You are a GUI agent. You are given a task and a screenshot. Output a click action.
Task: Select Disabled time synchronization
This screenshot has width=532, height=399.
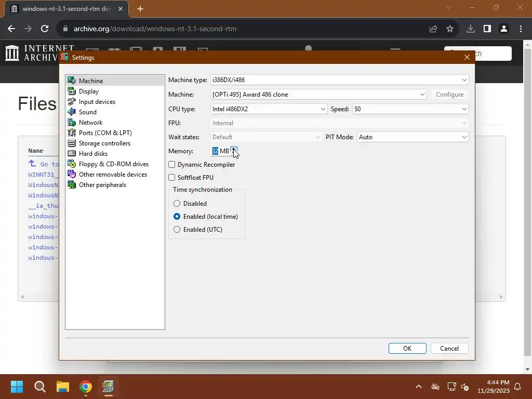pos(177,204)
